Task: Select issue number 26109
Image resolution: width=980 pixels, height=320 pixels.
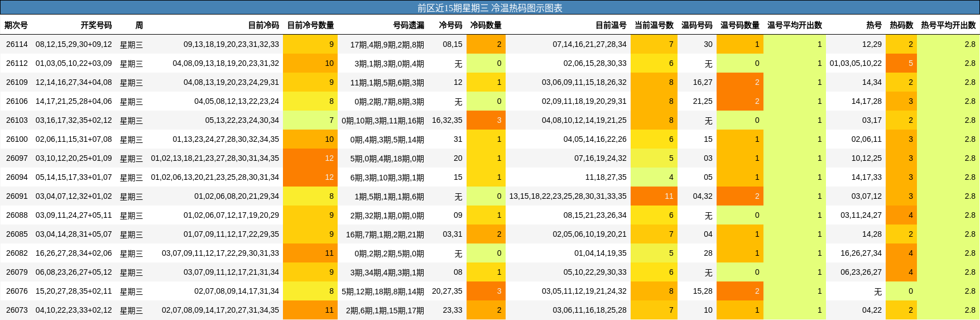Action: coord(17,82)
